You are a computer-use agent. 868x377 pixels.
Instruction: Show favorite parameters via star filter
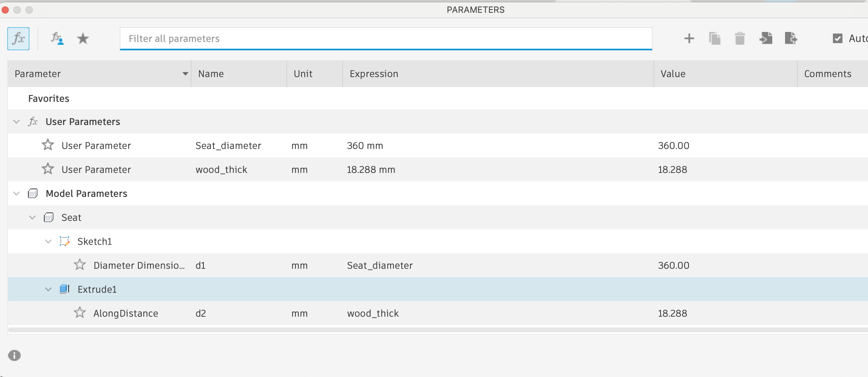[83, 39]
